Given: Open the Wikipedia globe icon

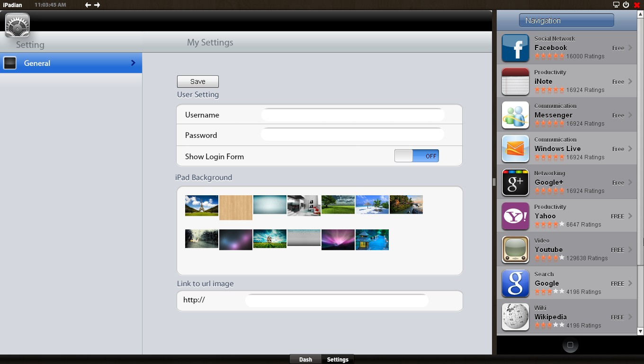Looking at the screenshot, I should 515,317.
